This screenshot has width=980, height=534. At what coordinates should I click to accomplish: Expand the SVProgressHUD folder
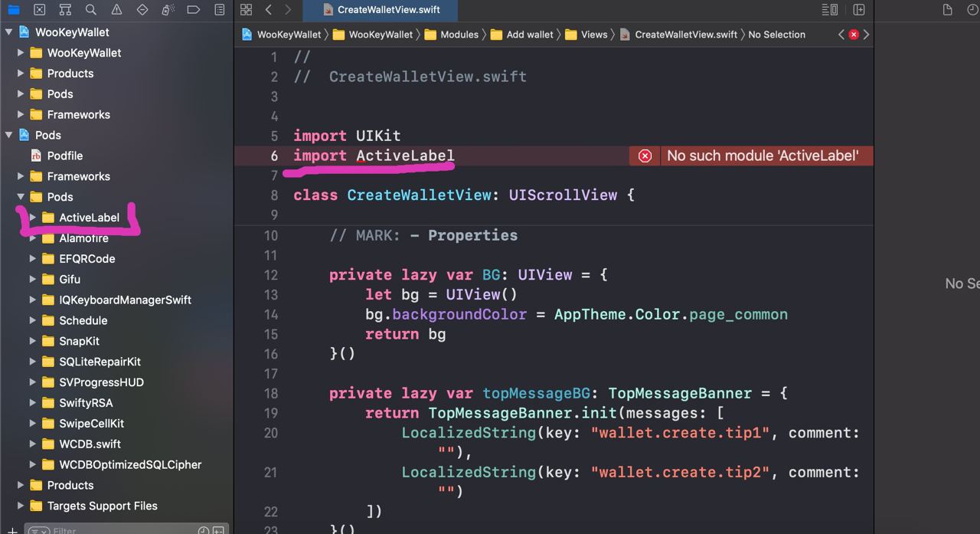(x=33, y=382)
